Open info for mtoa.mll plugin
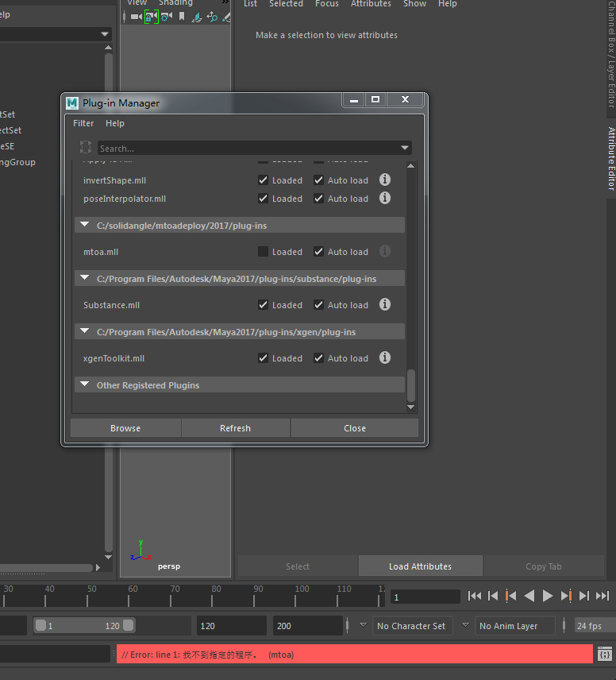This screenshot has height=680, width=616. 385,252
